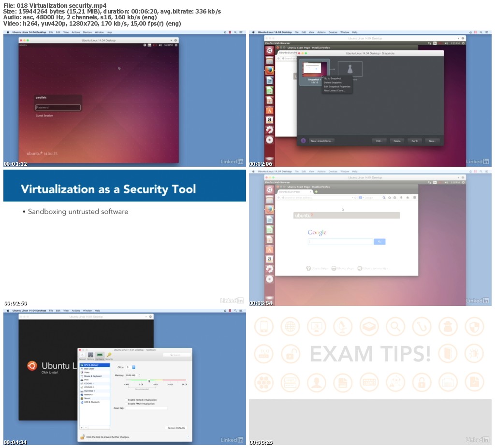This screenshot has height=448, width=495.
Task: Click purple help icon in Snapshots window
Action: (x=303, y=141)
